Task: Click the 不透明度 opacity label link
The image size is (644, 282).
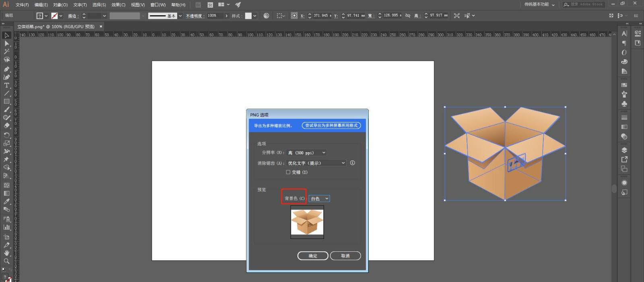Action: point(195,16)
